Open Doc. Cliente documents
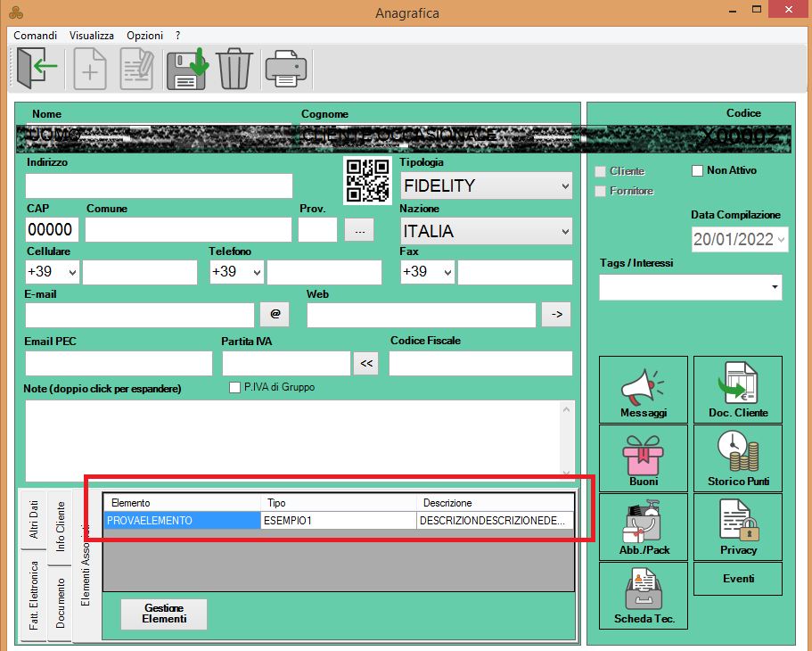This screenshot has height=651, width=812. (738, 390)
